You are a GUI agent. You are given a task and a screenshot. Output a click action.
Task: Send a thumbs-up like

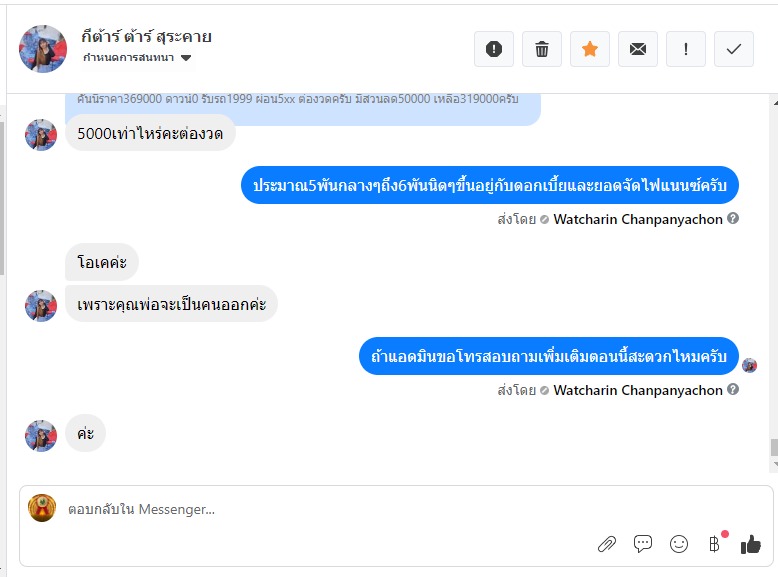[750, 544]
